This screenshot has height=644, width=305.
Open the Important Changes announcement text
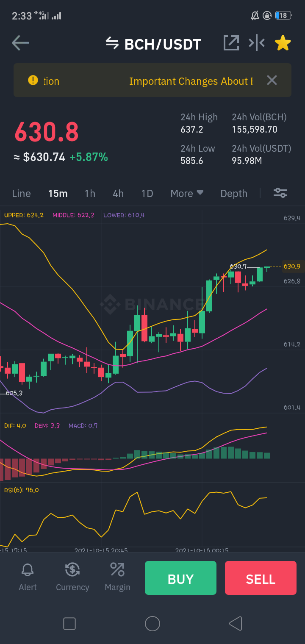click(191, 81)
